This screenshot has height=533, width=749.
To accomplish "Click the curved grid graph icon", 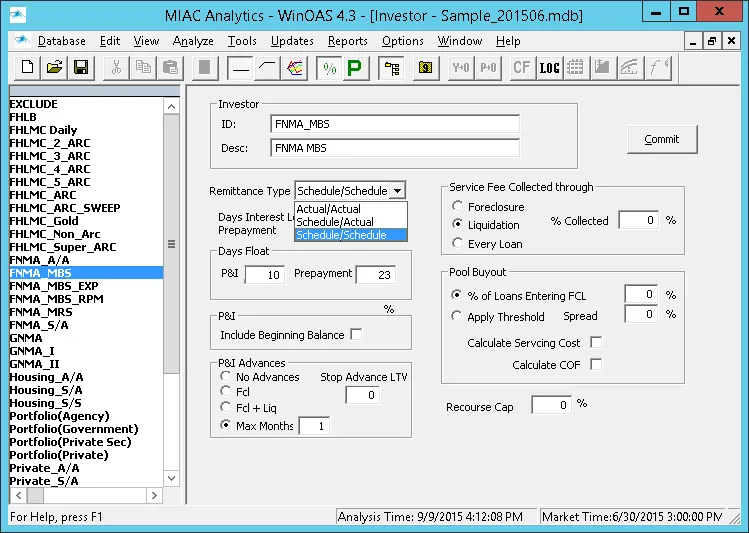I will (x=630, y=68).
